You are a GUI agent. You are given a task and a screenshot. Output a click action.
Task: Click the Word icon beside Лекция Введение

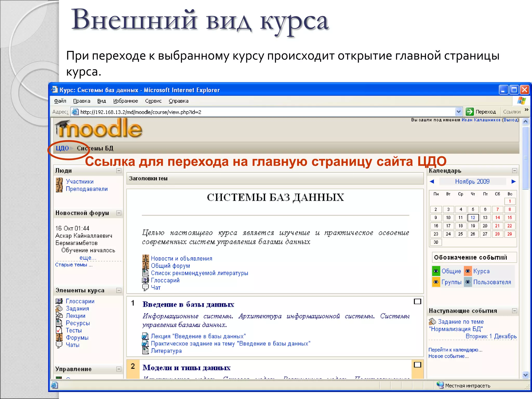point(145,336)
